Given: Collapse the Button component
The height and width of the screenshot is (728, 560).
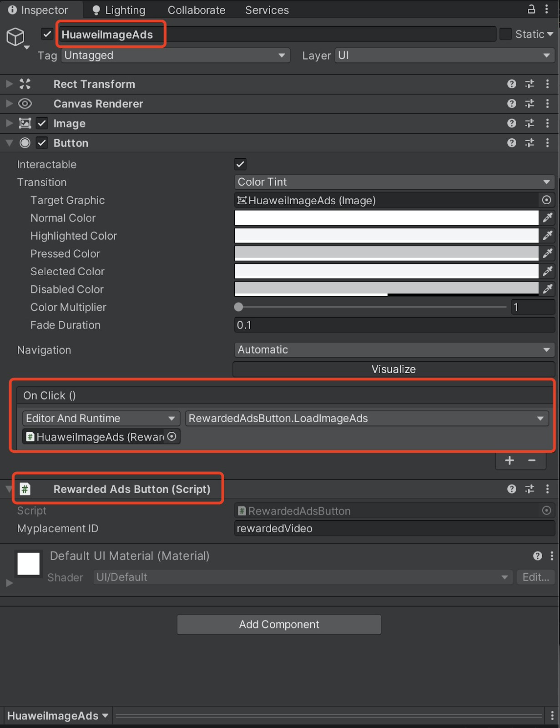Looking at the screenshot, I should (9, 142).
